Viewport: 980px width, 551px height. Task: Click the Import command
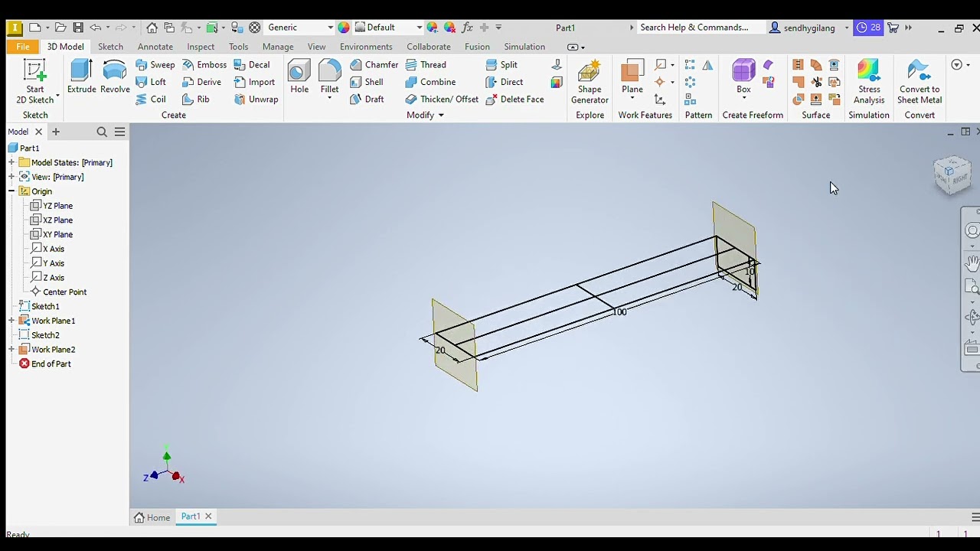click(x=254, y=82)
